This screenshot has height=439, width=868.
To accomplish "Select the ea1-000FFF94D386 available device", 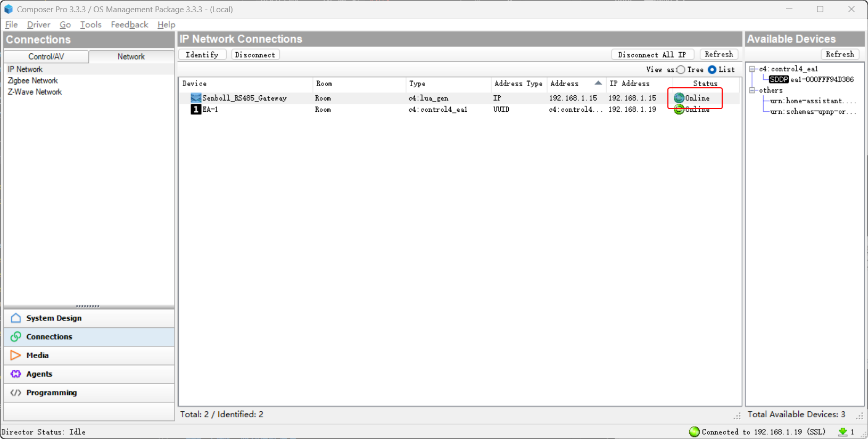I will click(x=822, y=79).
